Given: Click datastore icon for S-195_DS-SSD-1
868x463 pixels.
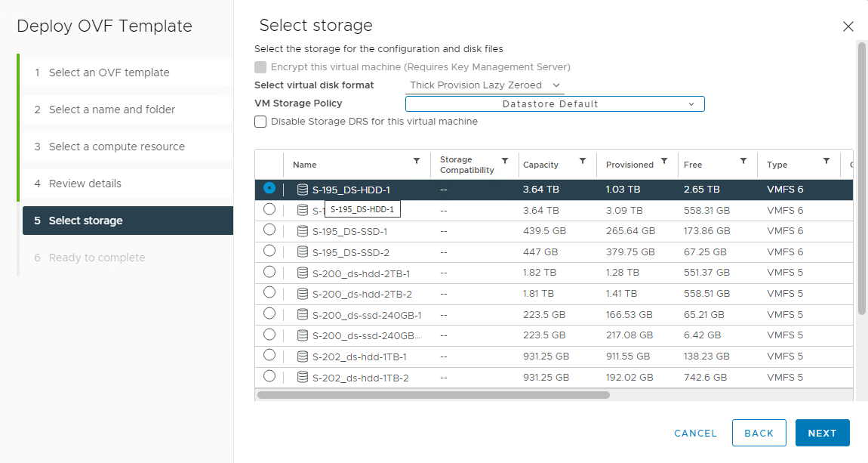Looking at the screenshot, I should pyautogui.click(x=303, y=231).
